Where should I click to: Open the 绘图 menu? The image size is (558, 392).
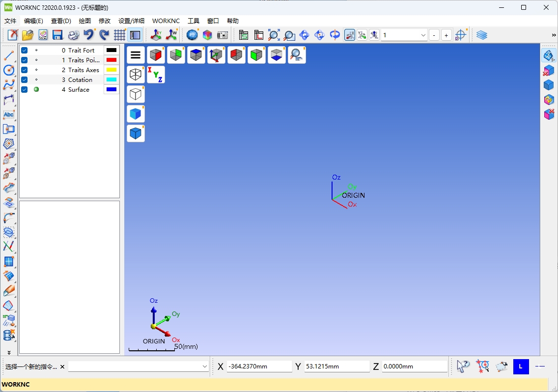[x=85, y=21]
